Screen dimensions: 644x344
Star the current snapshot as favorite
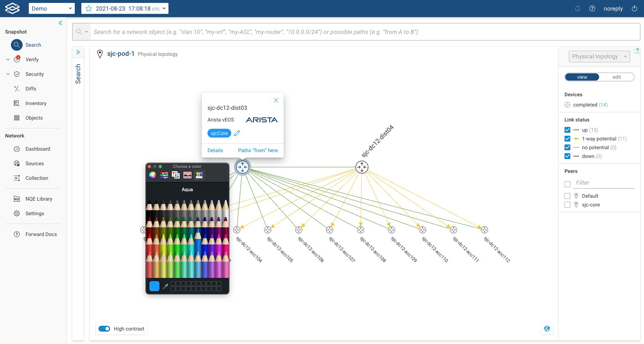coord(89,8)
